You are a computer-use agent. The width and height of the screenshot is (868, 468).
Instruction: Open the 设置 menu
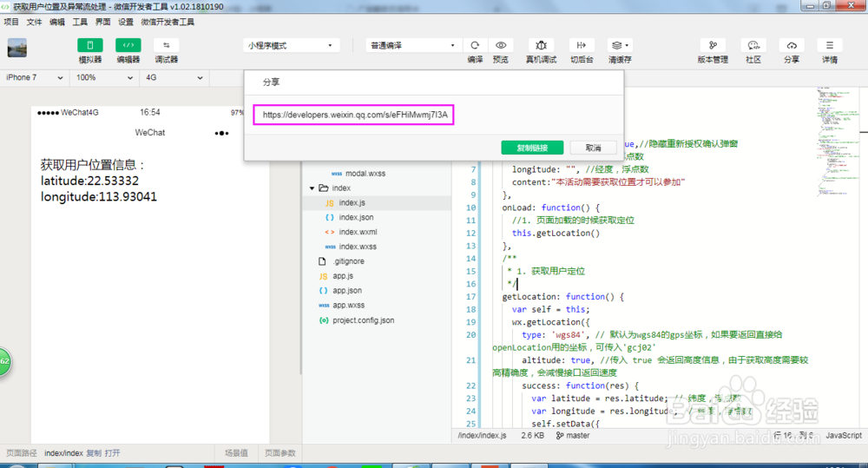tap(126, 23)
